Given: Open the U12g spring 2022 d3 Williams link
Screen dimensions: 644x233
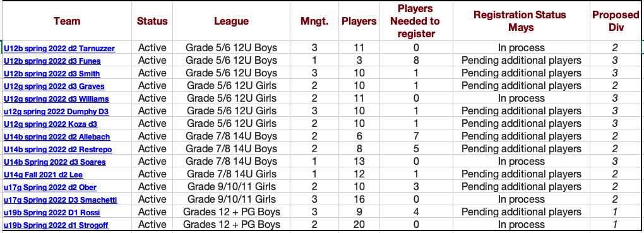Looking at the screenshot, I should point(56,99).
